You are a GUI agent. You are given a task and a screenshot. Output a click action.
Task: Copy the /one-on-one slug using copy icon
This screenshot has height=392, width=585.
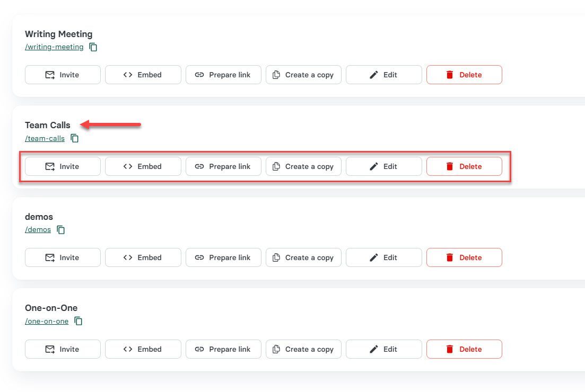(x=78, y=321)
